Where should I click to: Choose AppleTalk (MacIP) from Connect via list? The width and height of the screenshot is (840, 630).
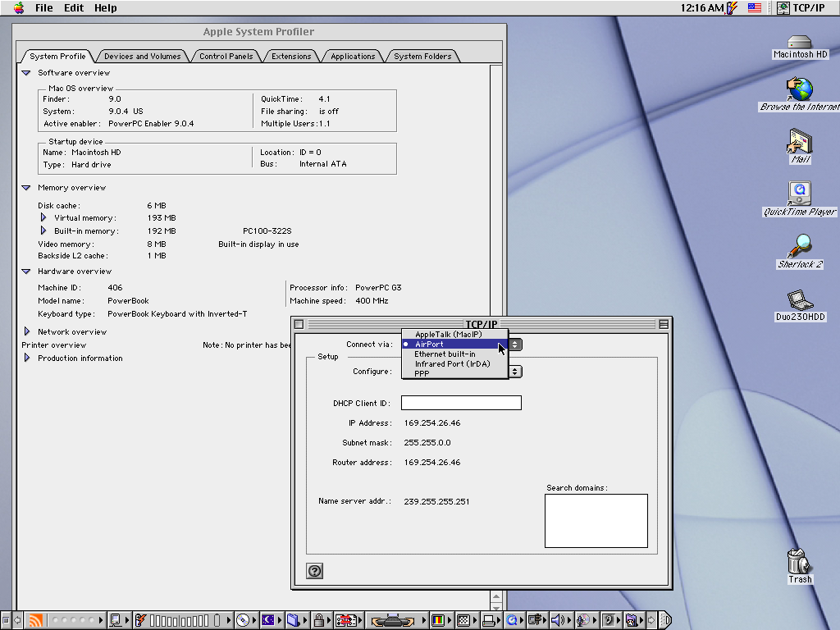click(x=454, y=335)
